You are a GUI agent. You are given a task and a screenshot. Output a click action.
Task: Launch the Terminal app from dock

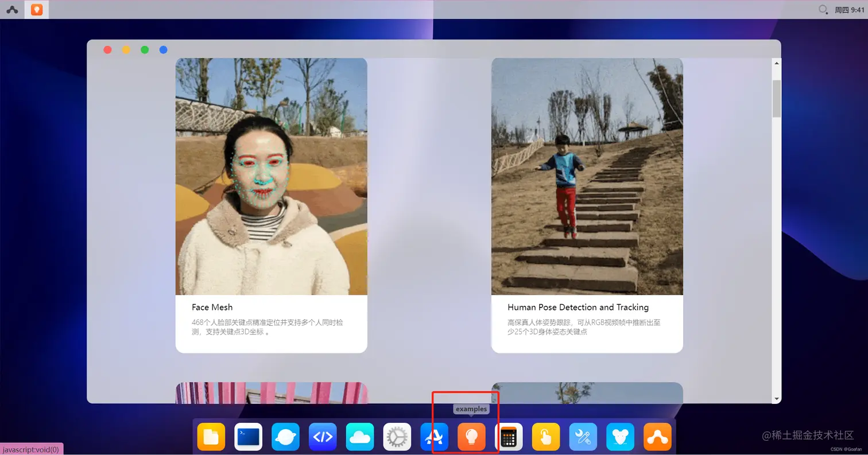249,437
